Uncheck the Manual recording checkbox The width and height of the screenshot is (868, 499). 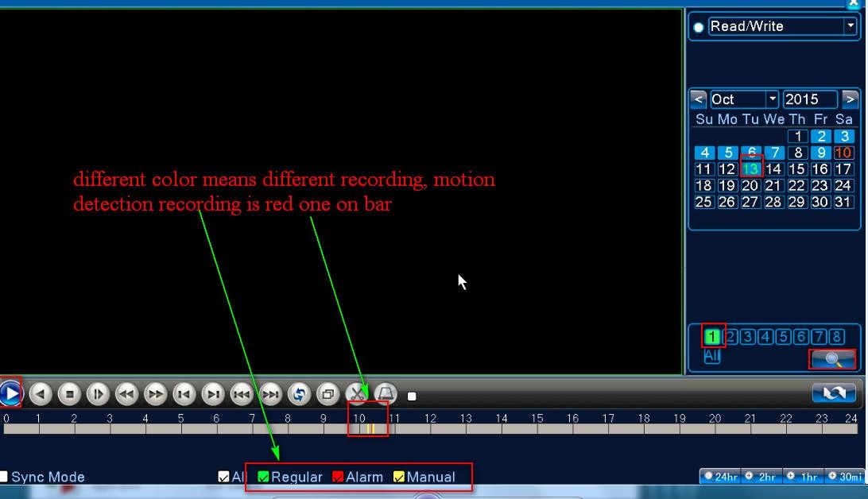pyautogui.click(x=399, y=478)
